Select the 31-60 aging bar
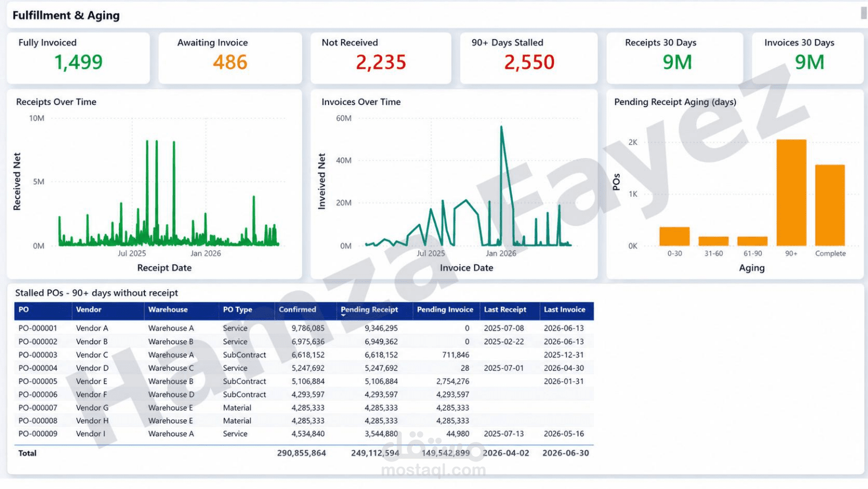 click(713, 241)
